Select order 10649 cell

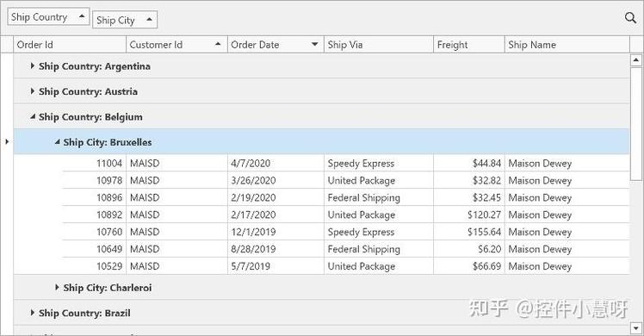(95, 249)
